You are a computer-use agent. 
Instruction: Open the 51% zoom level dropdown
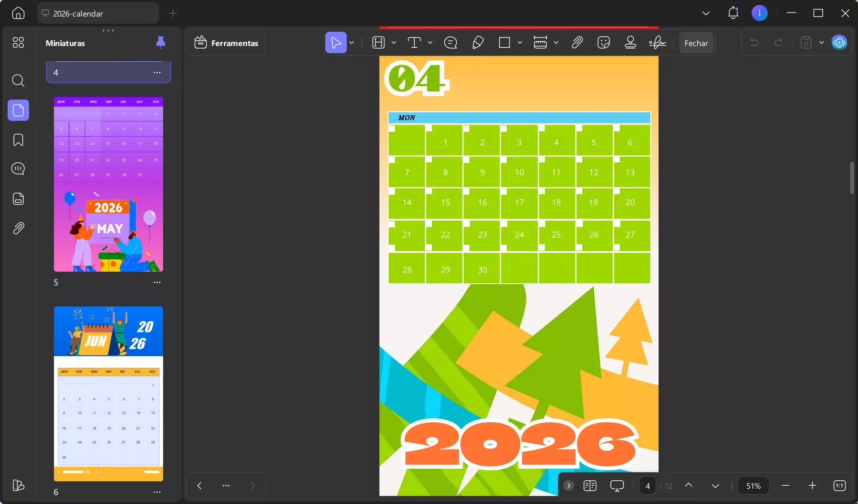pos(753,486)
